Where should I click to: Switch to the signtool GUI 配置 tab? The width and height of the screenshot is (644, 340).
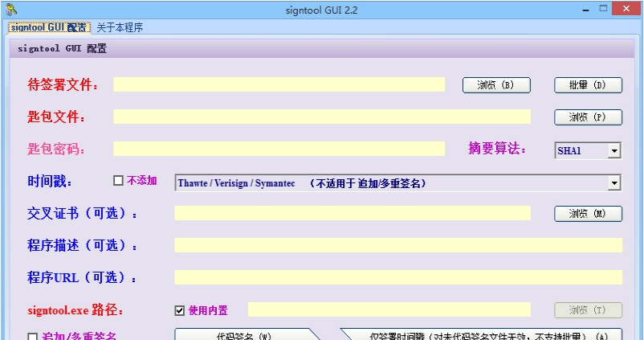pyautogui.click(x=49, y=27)
